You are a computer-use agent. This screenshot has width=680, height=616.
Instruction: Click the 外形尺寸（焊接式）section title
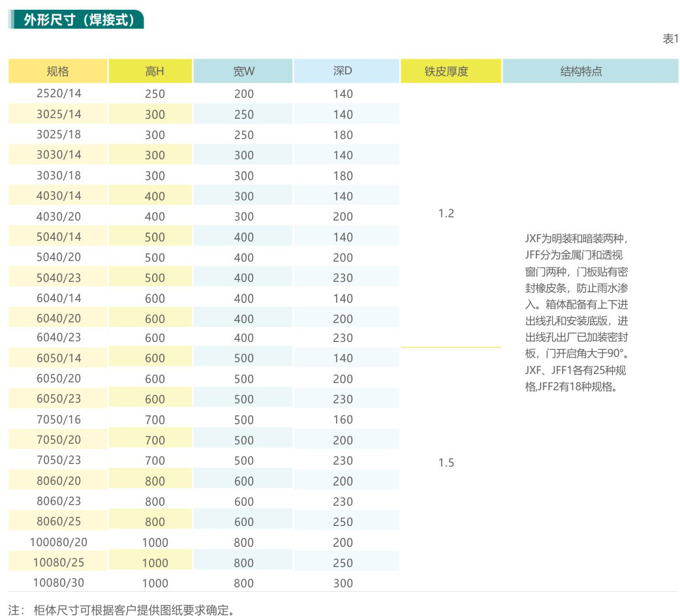79,20
